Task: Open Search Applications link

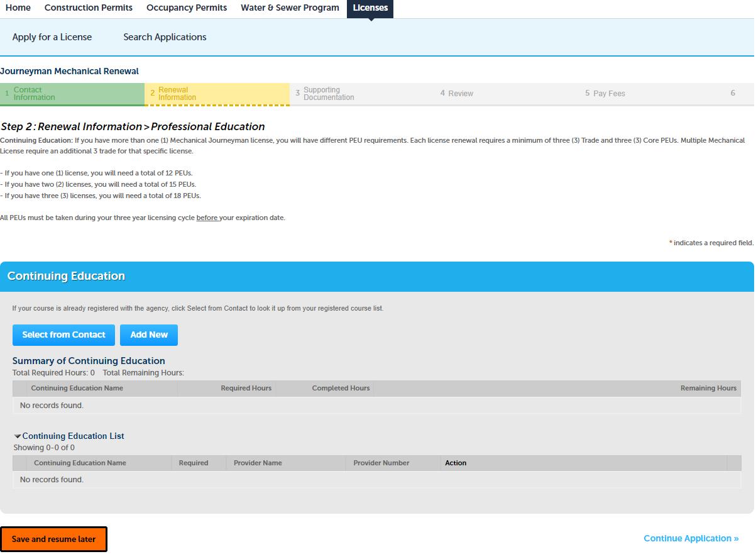Action: click(x=165, y=37)
